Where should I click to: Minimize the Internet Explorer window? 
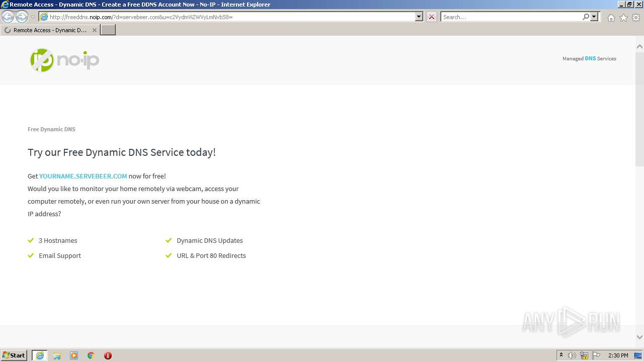point(621,5)
